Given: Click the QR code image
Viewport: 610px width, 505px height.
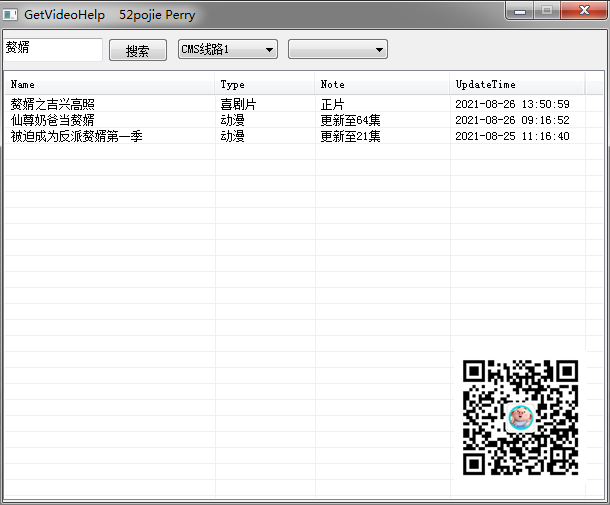Looking at the screenshot, I should click(520, 417).
